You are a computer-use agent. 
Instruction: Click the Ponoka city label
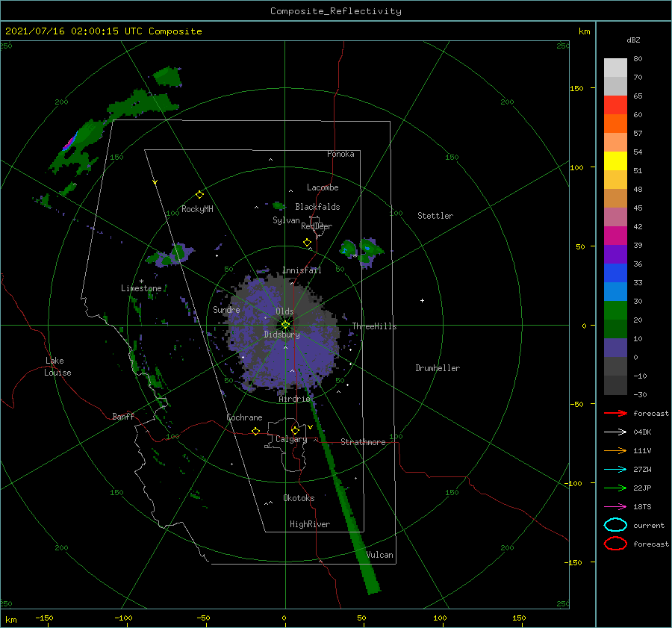click(340, 154)
